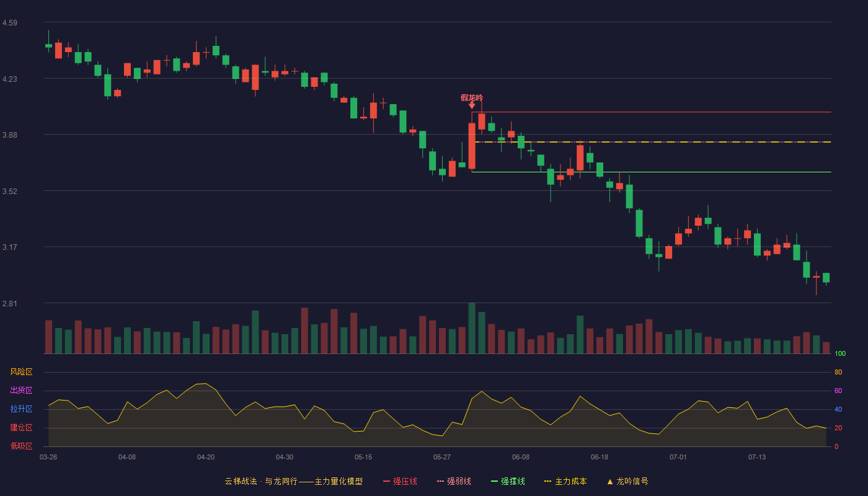
Task: Toggle the 强弱线 legend entry
Action: pos(454,481)
